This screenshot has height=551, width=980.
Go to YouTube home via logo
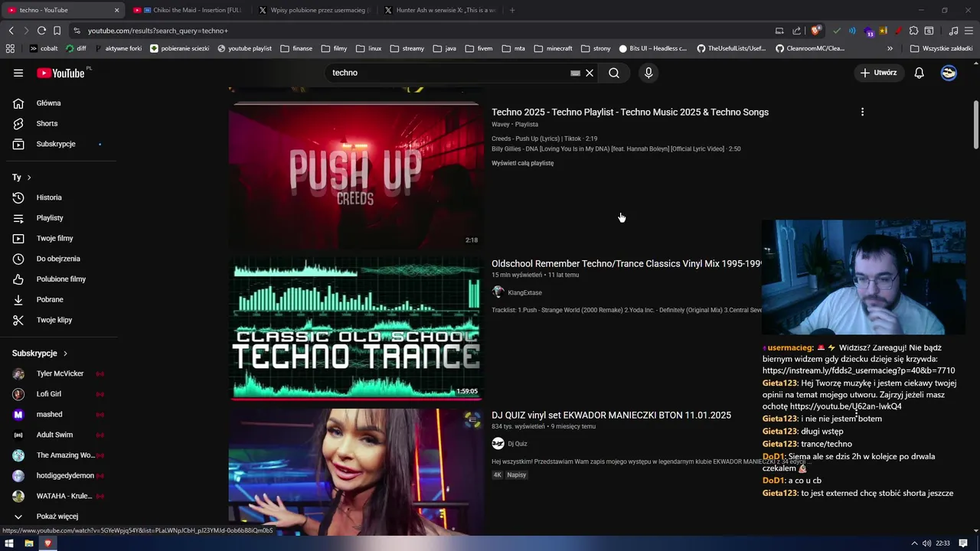(x=60, y=73)
